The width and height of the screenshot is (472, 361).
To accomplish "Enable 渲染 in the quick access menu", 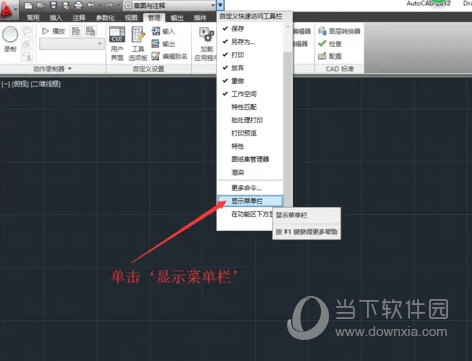I will point(250,172).
